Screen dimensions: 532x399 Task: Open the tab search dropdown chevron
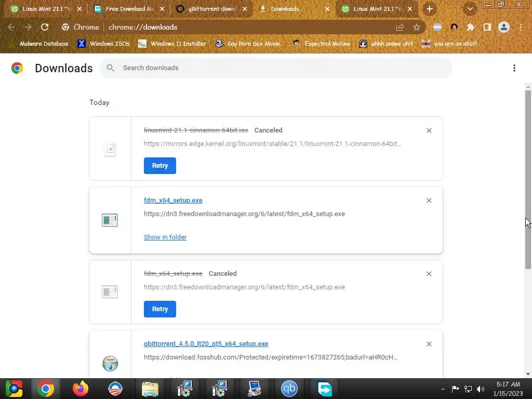(470, 9)
